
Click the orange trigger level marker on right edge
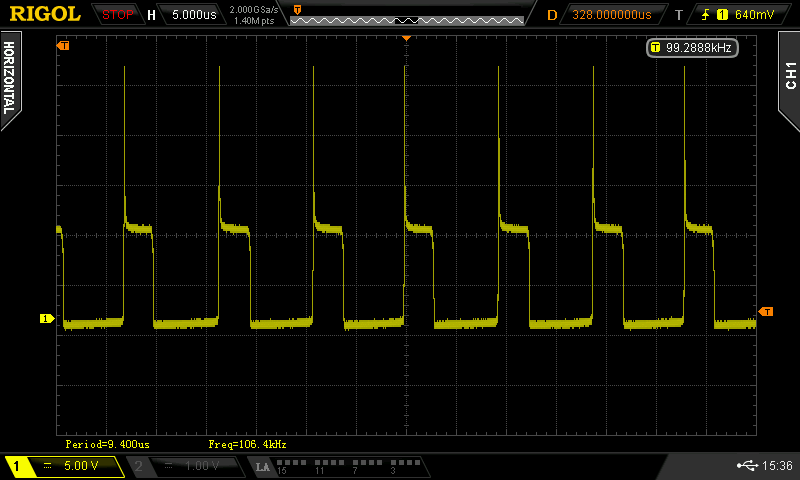click(766, 312)
